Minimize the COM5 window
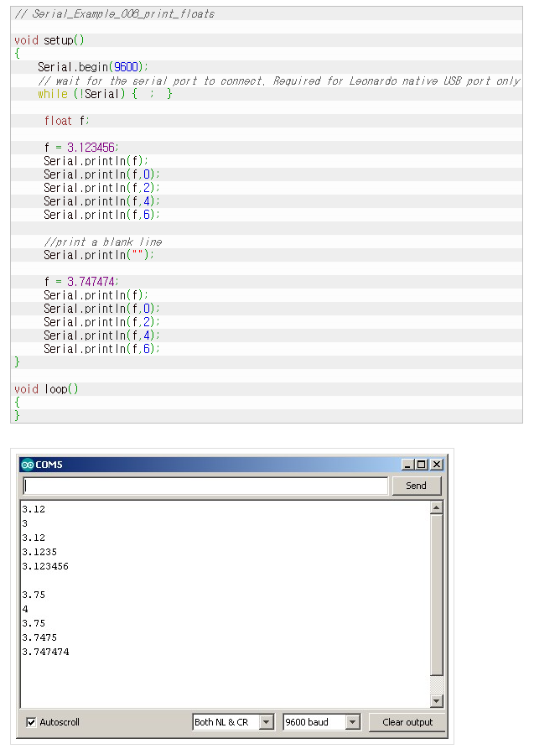 click(407, 465)
